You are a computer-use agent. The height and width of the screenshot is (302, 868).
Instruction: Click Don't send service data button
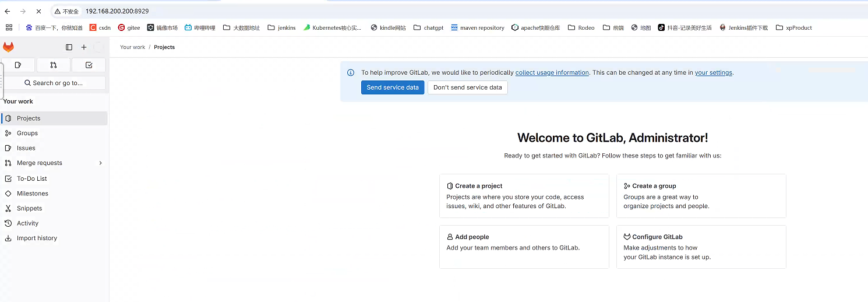tap(468, 87)
